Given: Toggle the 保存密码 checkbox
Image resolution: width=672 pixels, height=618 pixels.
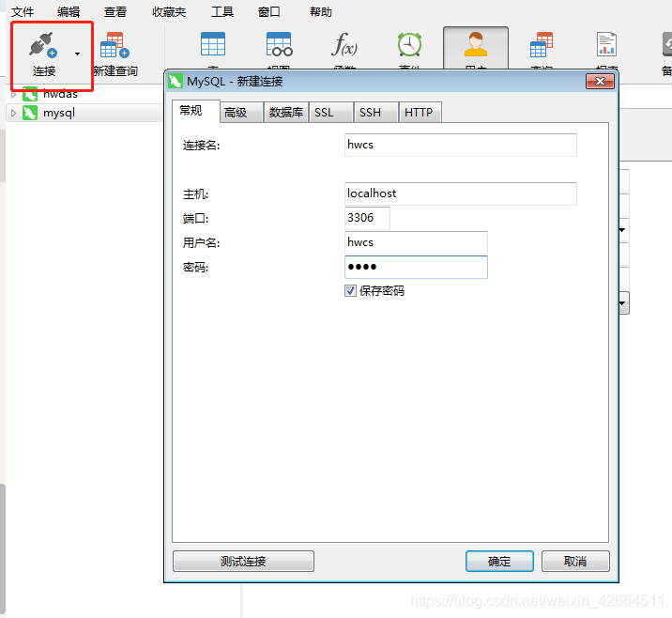Looking at the screenshot, I should (350, 291).
